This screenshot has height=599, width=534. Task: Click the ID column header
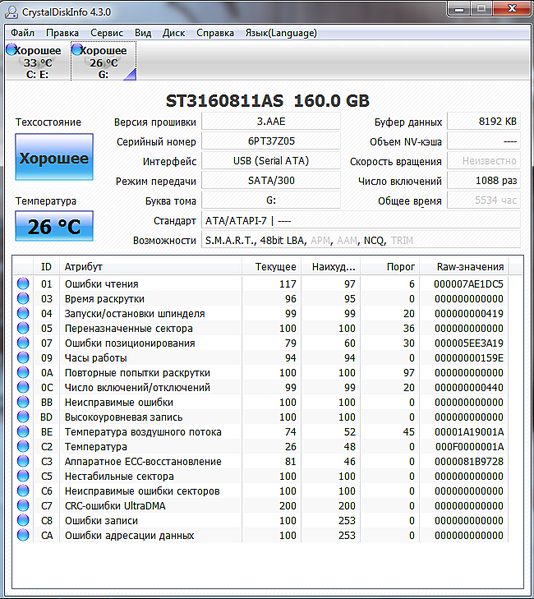(47, 267)
